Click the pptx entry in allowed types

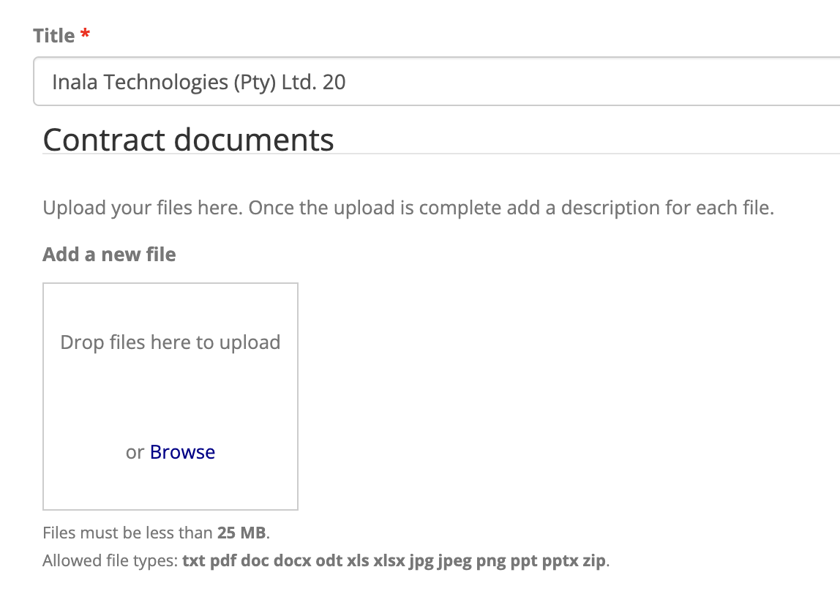coord(560,561)
